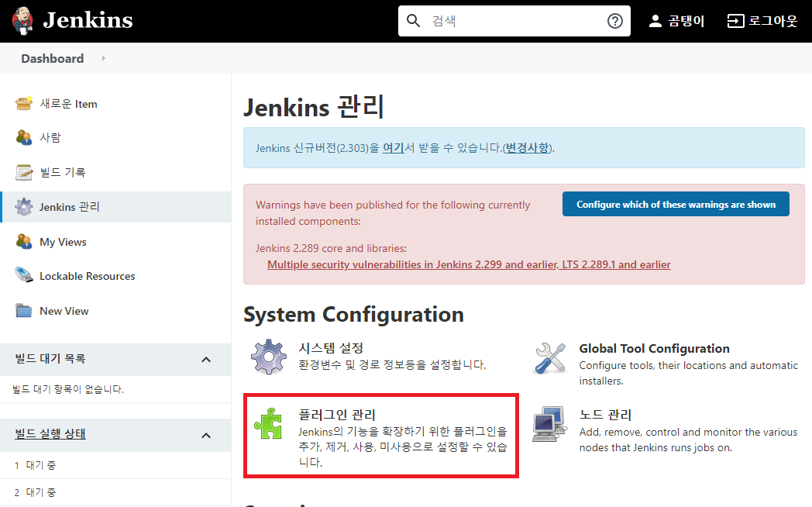Click the Jenkins butler logo icon
The width and height of the screenshot is (812, 507).
[x=22, y=21]
